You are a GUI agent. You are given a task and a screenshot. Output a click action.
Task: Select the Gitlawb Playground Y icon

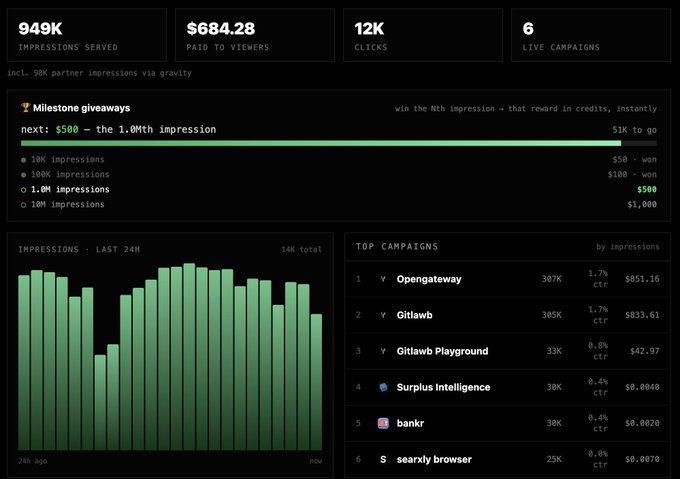tap(383, 351)
